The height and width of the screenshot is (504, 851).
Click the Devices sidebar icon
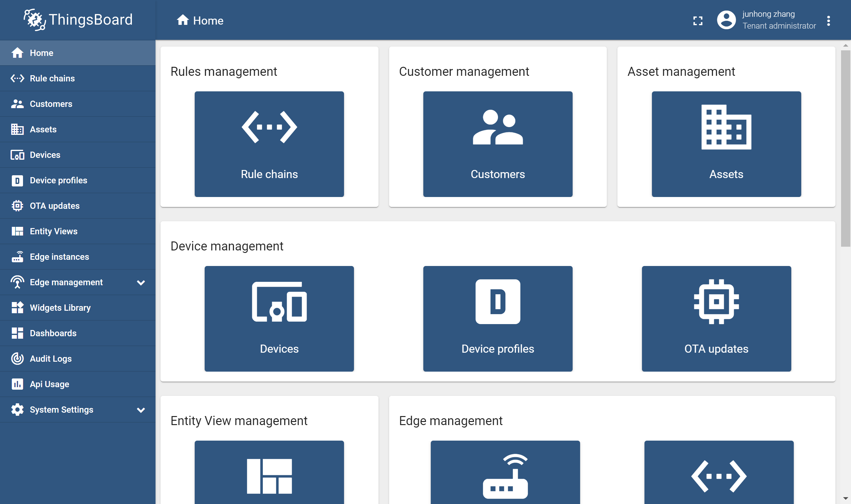(x=16, y=155)
